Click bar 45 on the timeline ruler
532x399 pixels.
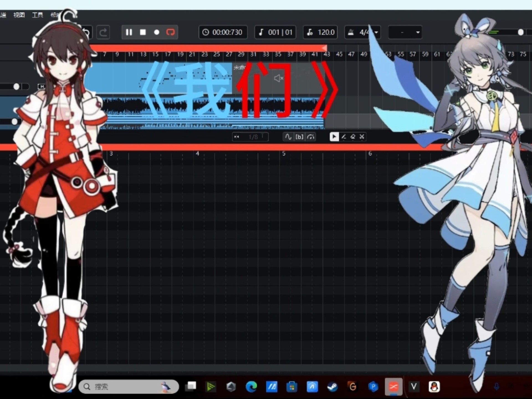pos(339,54)
